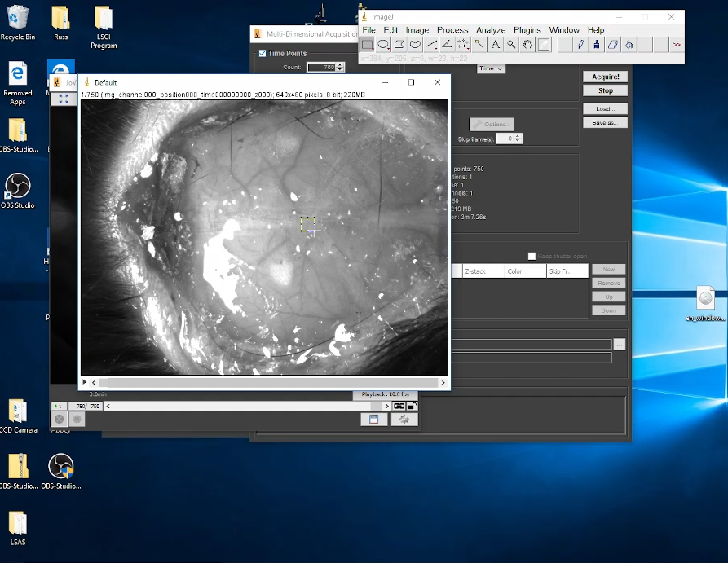Screen dimensions: 728x563
Task: Open the Time units dropdown
Action: click(492, 69)
